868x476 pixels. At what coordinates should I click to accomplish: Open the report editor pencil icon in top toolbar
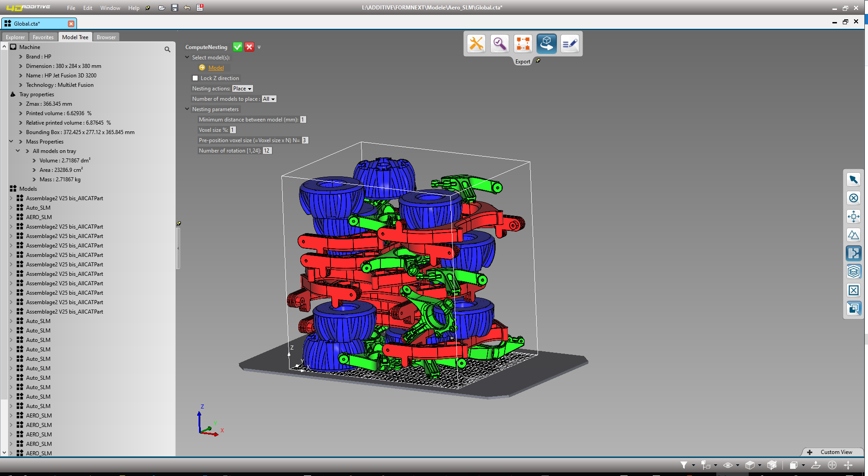[570, 43]
